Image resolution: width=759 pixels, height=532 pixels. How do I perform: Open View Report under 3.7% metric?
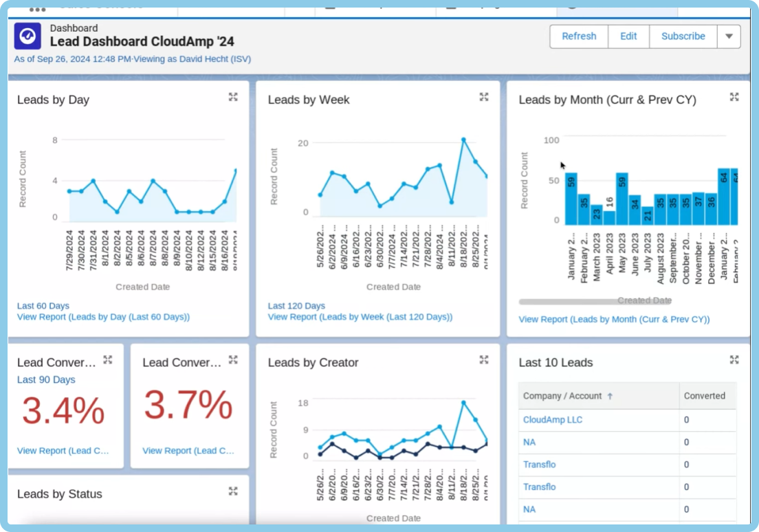coord(188,451)
